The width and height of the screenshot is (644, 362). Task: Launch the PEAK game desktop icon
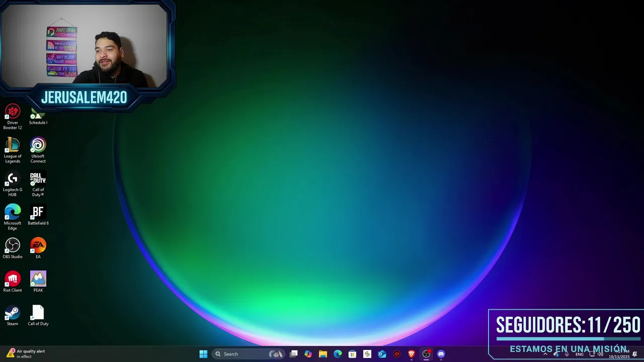(x=38, y=282)
